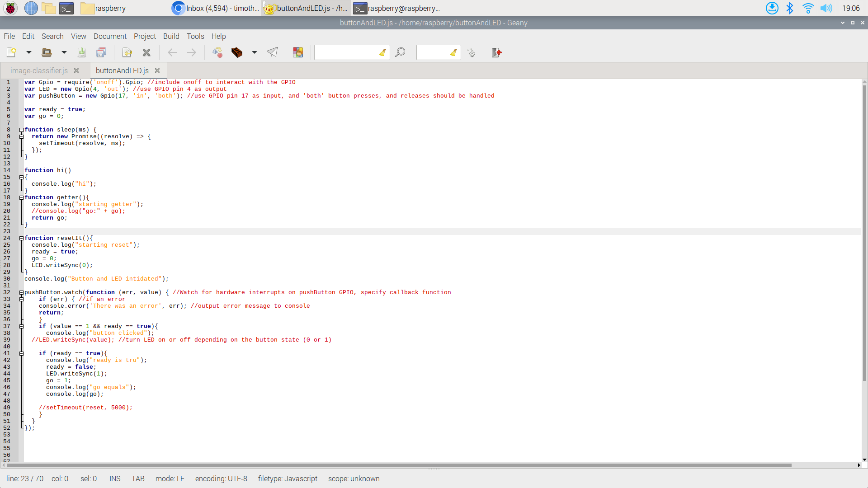Screen dimensions: 868x488
Task: Open the Edit menu
Action: click(28, 36)
